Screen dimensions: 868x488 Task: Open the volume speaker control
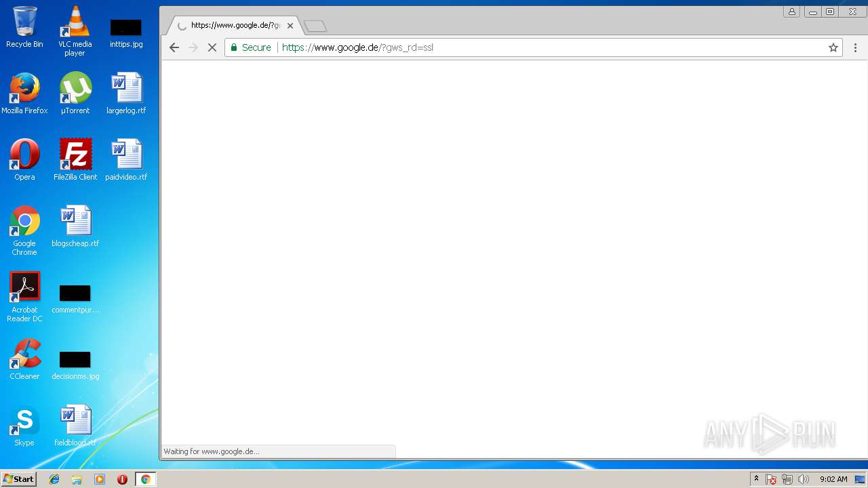804,479
